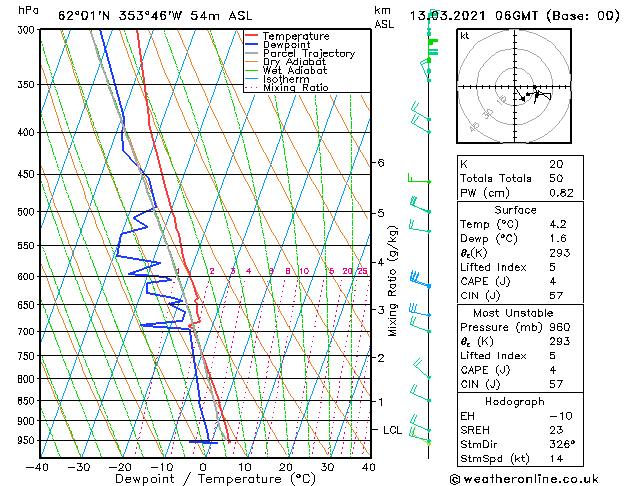The height and width of the screenshot is (486, 629).
Task: Click the Most Unstable section heading
Action: [x=513, y=313]
